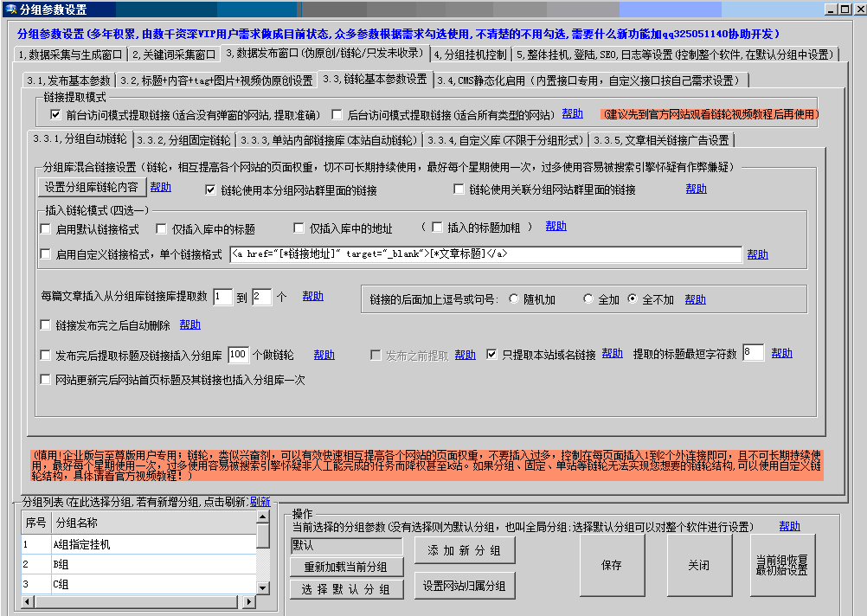Click 帮助 link next to 后台访问模式
Screen dimensions: 867x616
(x=572, y=113)
